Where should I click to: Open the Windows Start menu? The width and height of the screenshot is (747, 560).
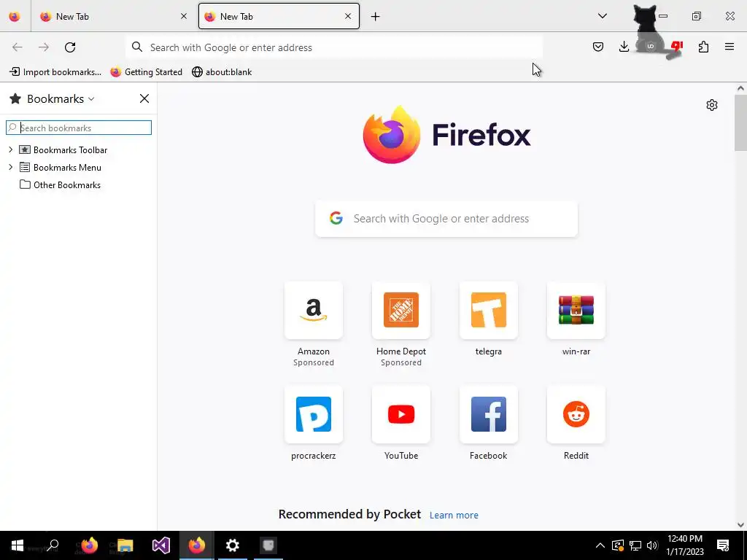18,545
